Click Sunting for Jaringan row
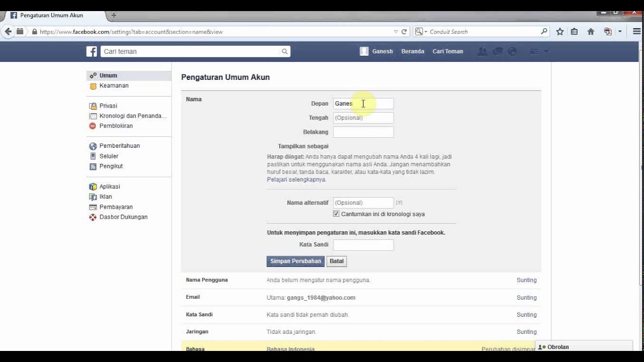Viewport: 644px width, 362px height. pos(526,332)
